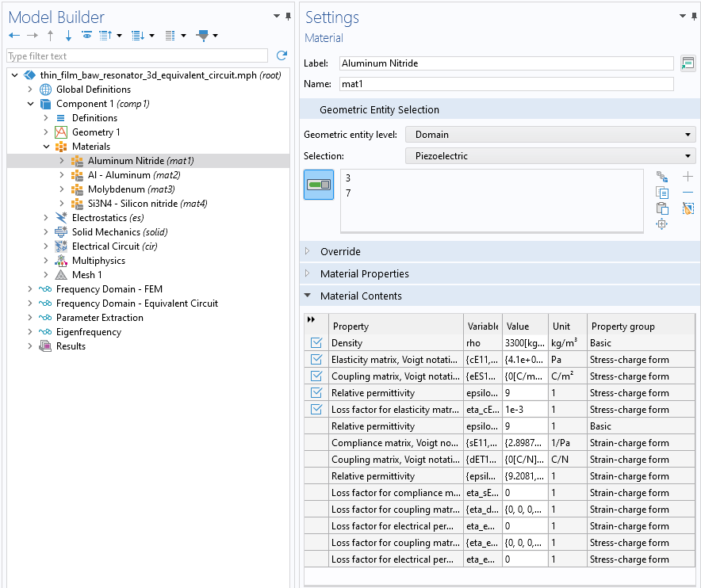Select the Results node

(71, 346)
